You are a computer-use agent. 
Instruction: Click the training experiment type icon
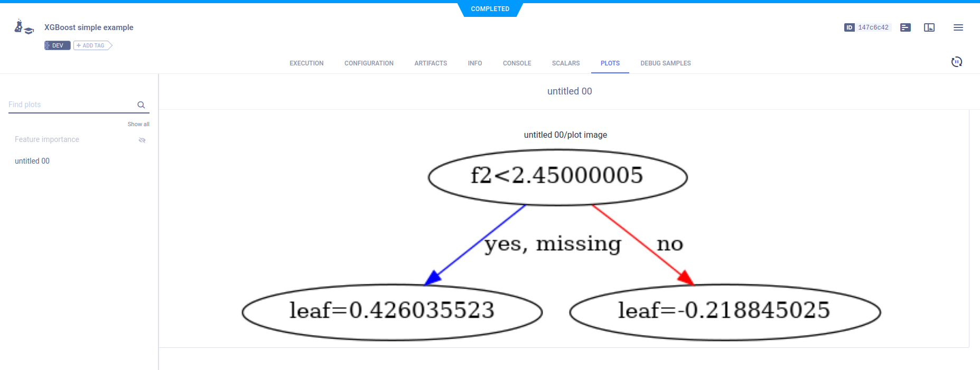pos(24,27)
